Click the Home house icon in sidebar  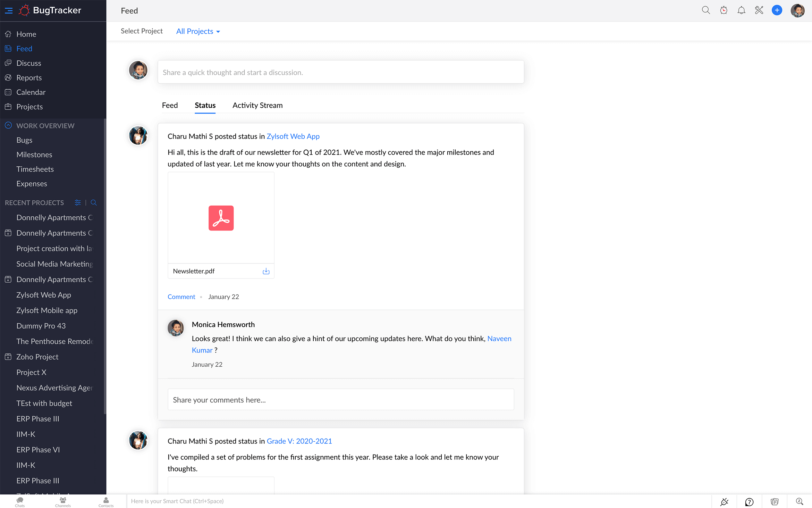[8, 34]
